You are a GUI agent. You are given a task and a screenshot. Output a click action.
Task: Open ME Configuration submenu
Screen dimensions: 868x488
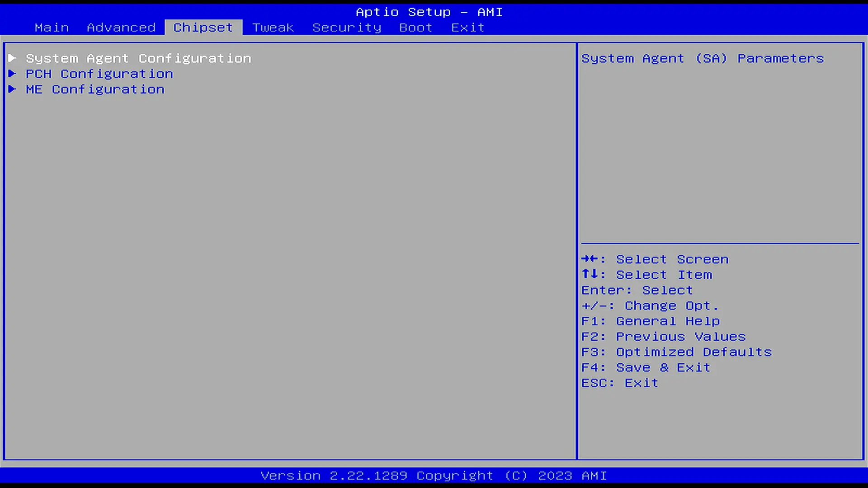pos(95,89)
